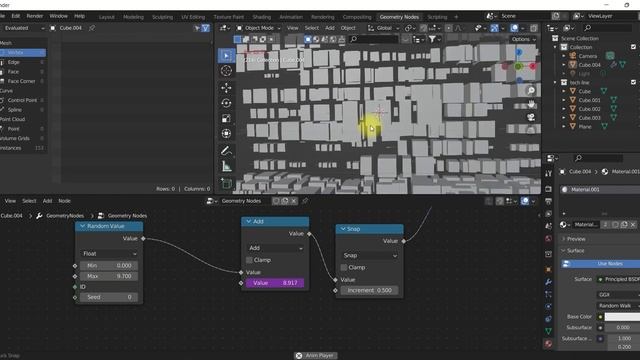This screenshot has width=640, height=360.
Task: Click the pan hand viewport gizmo
Action: click(x=531, y=104)
